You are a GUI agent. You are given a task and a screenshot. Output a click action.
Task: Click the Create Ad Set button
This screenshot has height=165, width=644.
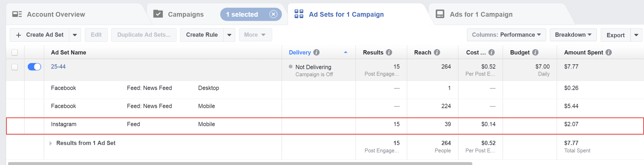tap(40, 35)
